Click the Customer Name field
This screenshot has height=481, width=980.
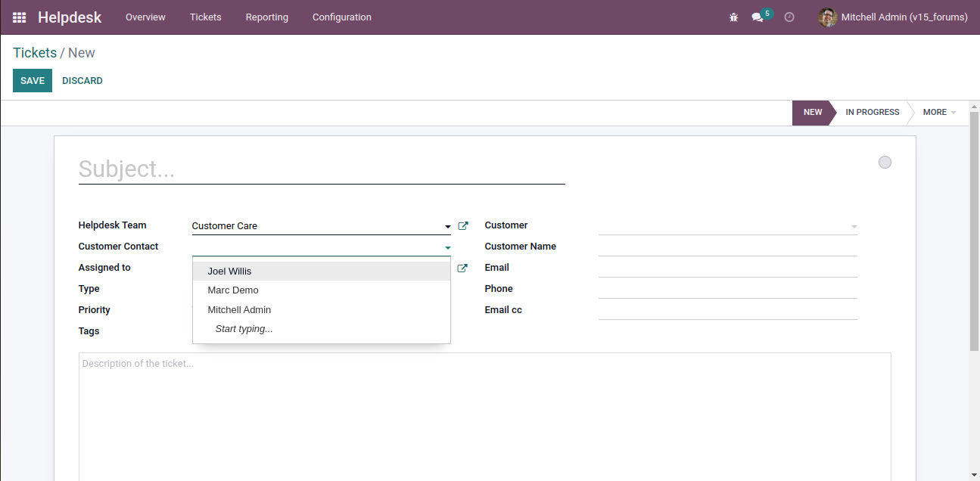[727, 247]
